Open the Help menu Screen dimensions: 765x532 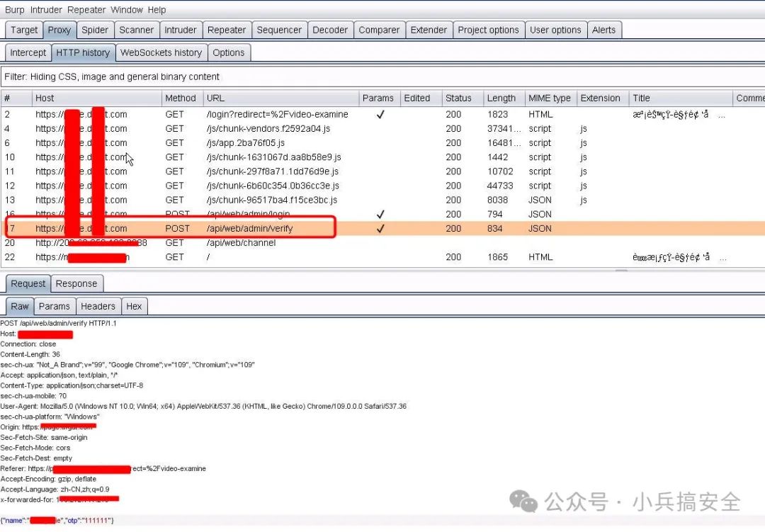pyautogui.click(x=157, y=10)
